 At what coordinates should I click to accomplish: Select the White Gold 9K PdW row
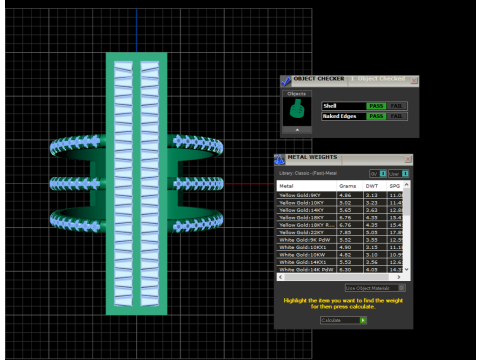click(340, 240)
